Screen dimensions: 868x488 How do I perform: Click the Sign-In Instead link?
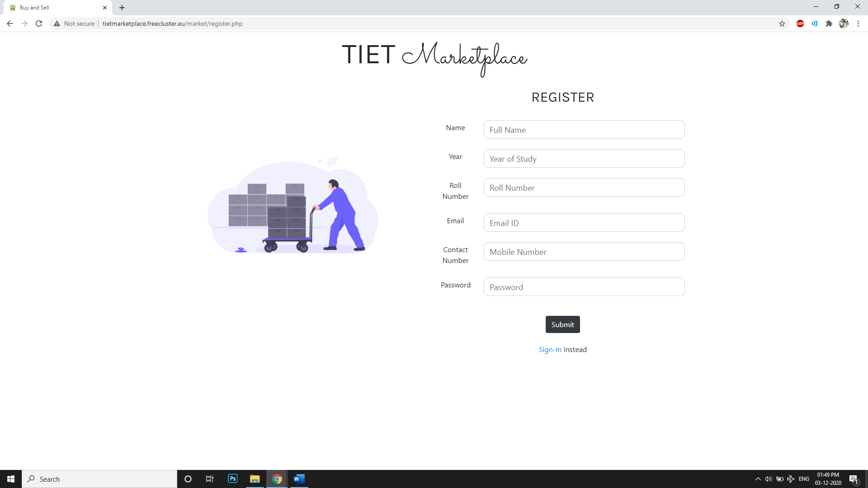(x=549, y=350)
